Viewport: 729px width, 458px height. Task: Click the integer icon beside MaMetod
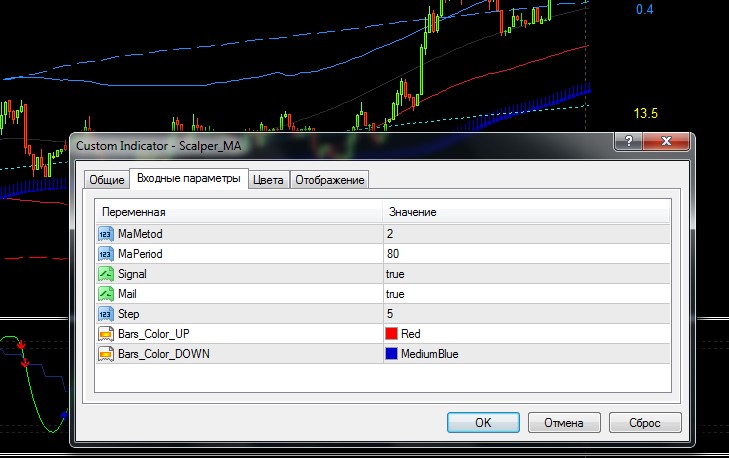[106, 234]
